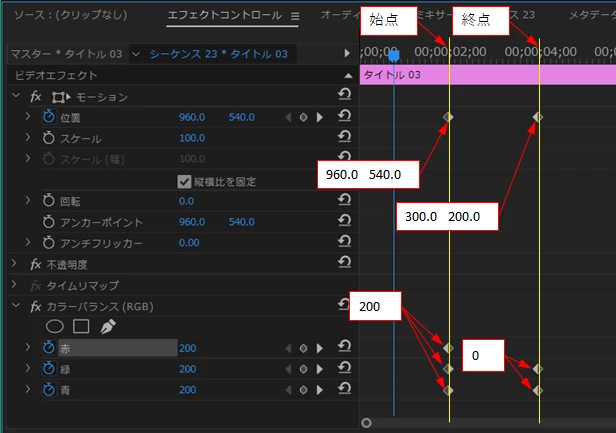
Task: Toggle 位置 stopwatch animation
Action: click(49, 117)
